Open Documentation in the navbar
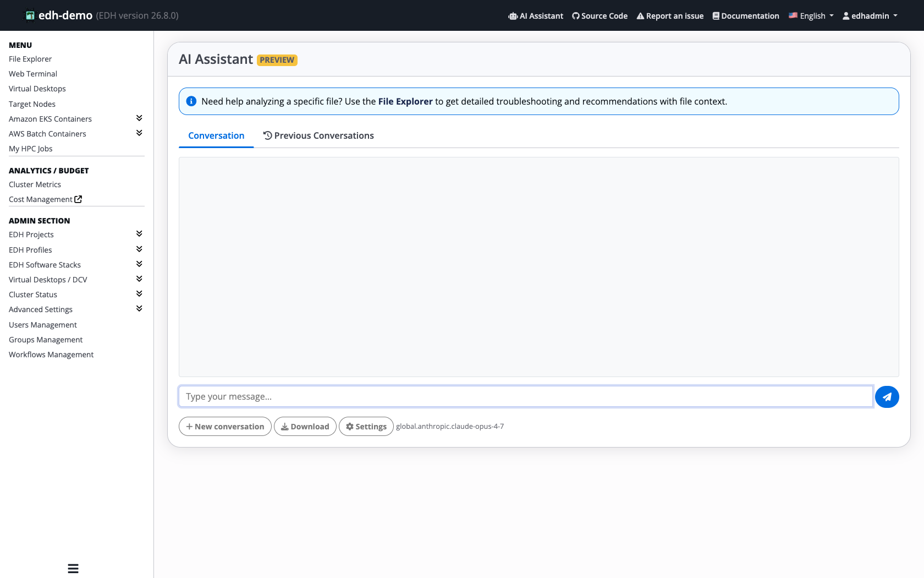This screenshot has height=578, width=924. (x=746, y=16)
